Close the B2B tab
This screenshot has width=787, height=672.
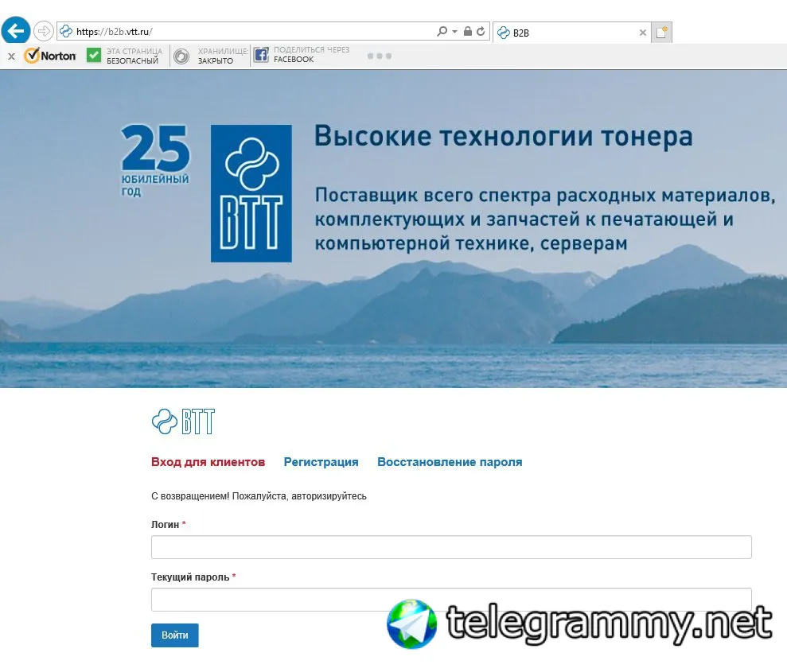642,33
